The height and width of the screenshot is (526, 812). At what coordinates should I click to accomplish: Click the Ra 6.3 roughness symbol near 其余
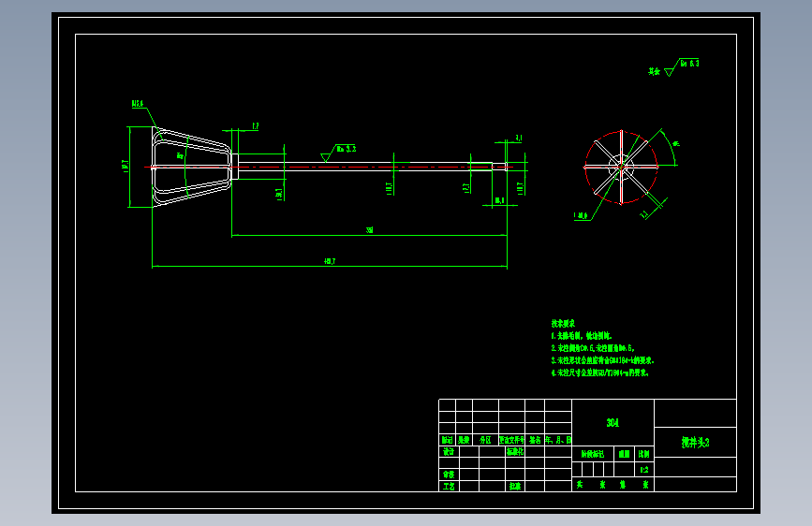[682, 66]
